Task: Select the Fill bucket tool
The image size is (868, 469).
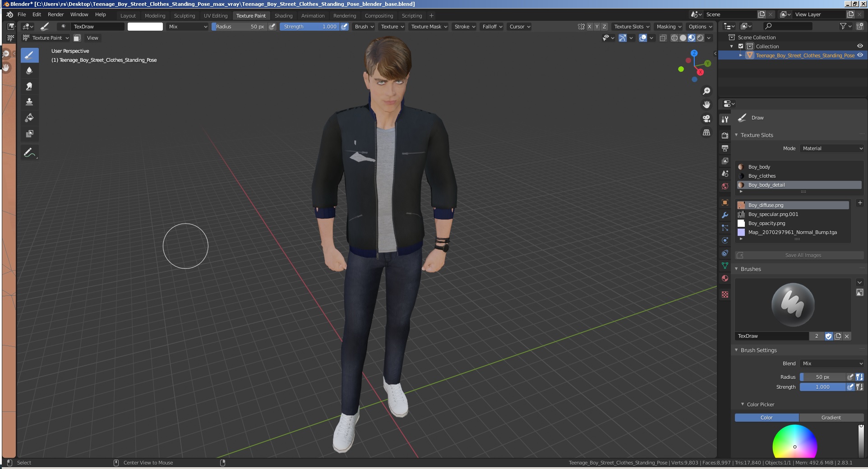Action: (29, 118)
